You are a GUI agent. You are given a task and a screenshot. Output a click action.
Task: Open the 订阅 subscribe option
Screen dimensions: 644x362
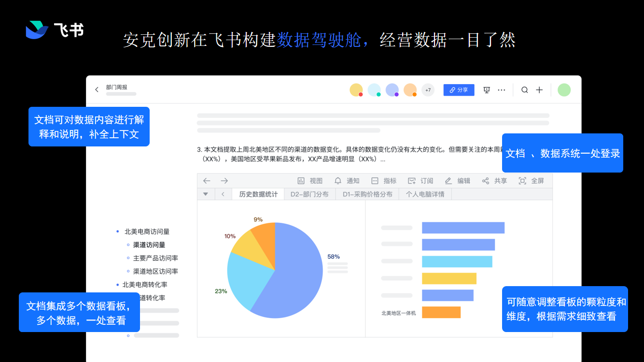(412, 181)
